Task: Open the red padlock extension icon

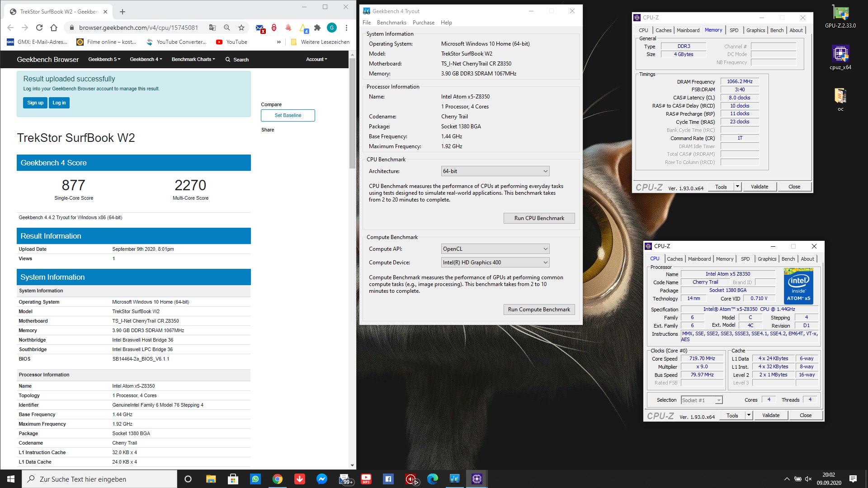Action: click(x=274, y=28)
